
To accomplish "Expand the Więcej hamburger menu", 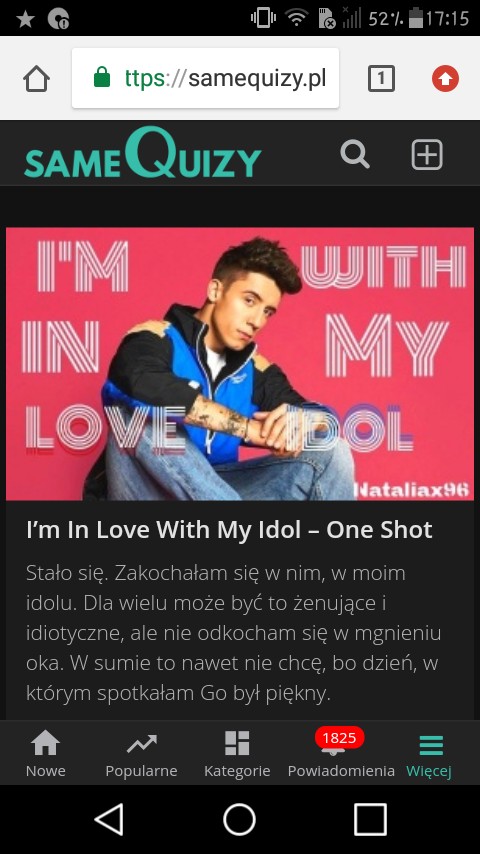I will (429, 754).
